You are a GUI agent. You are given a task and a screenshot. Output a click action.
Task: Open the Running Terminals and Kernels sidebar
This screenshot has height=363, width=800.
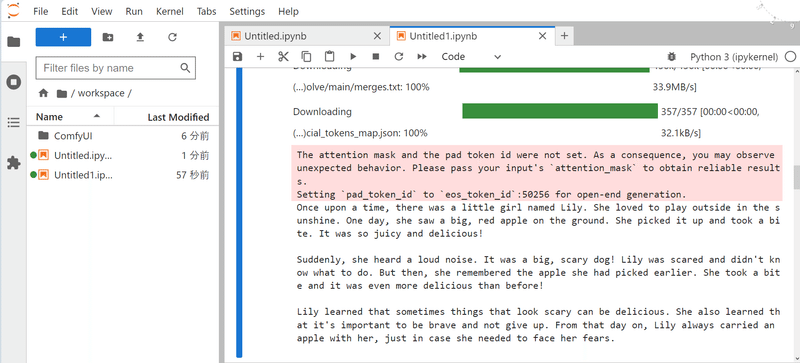(14, 82)
